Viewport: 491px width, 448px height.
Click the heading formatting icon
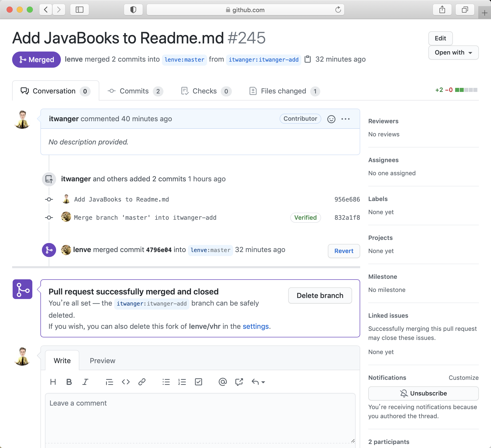(53, 382)
